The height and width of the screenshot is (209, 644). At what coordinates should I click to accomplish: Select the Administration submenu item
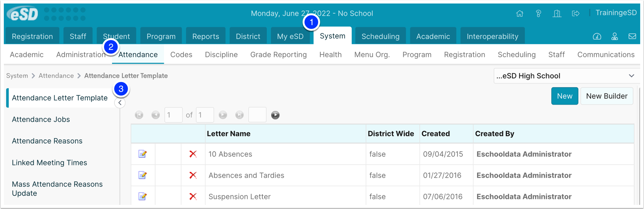[81, 55]
